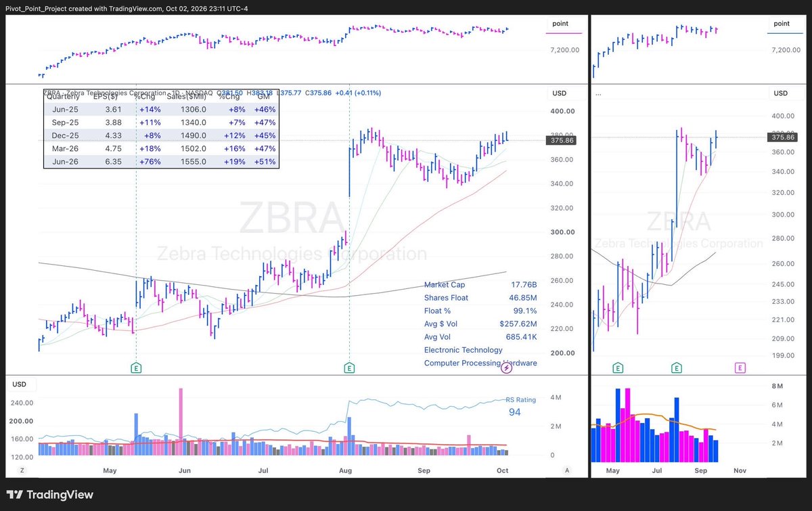Click the '8 M' volume scale label on the right chart
Viewport: 812px width, 511px height.
(778, 386)
